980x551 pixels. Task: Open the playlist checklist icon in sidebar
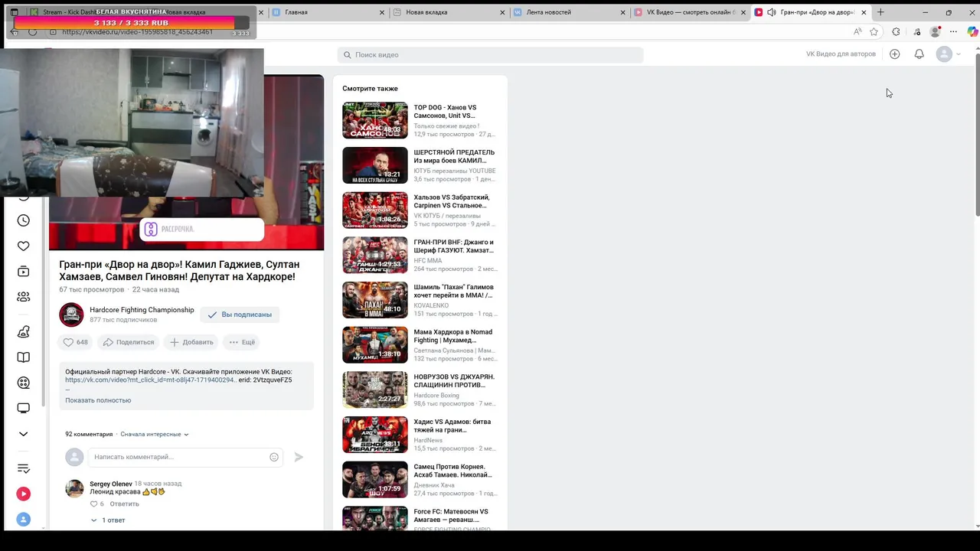click(24, 468)
